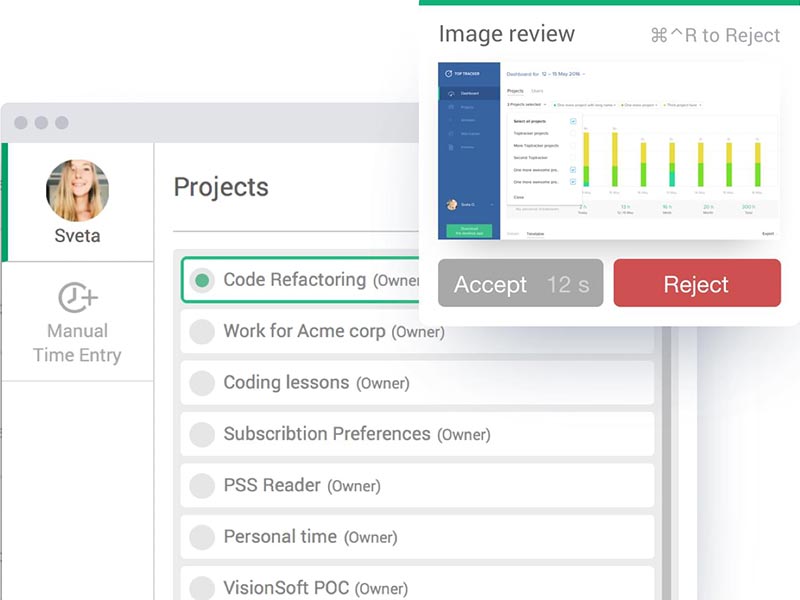Tick the Select all projects checkbox in the preview
This screenshot has height=600, width=800.
(x=572, y=121)
